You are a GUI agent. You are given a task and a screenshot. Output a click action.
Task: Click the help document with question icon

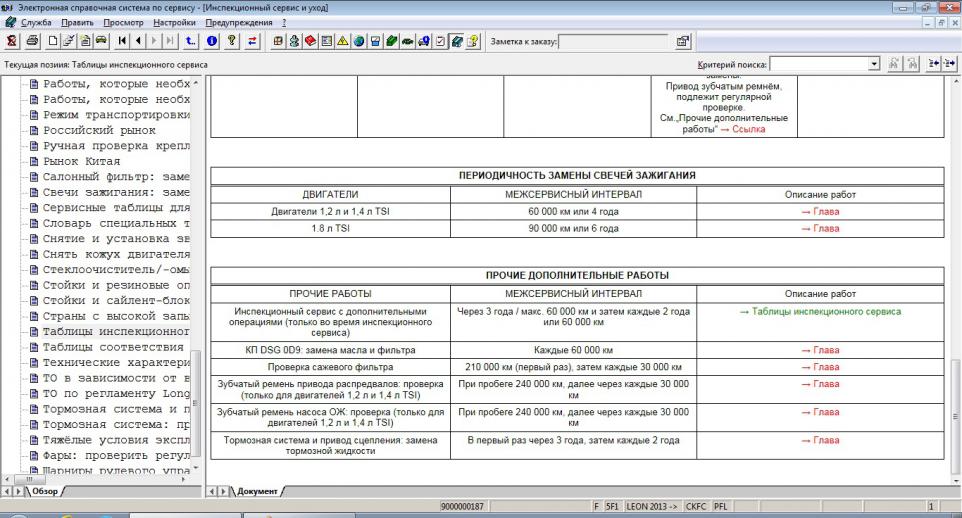coord(472,41)
